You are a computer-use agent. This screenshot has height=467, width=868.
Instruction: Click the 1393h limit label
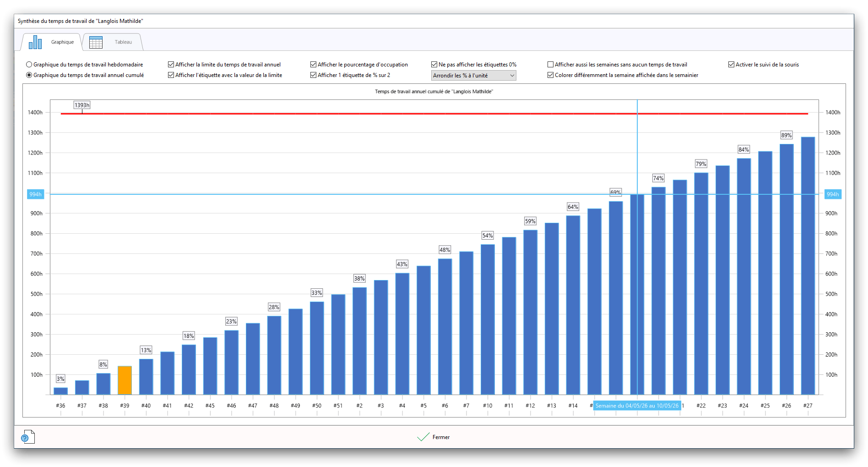click(82, 105)
